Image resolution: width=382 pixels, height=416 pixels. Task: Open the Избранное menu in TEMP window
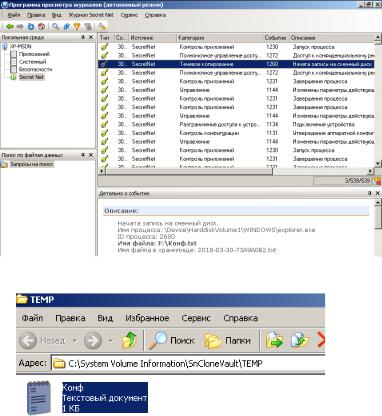(x=147, y=318)
